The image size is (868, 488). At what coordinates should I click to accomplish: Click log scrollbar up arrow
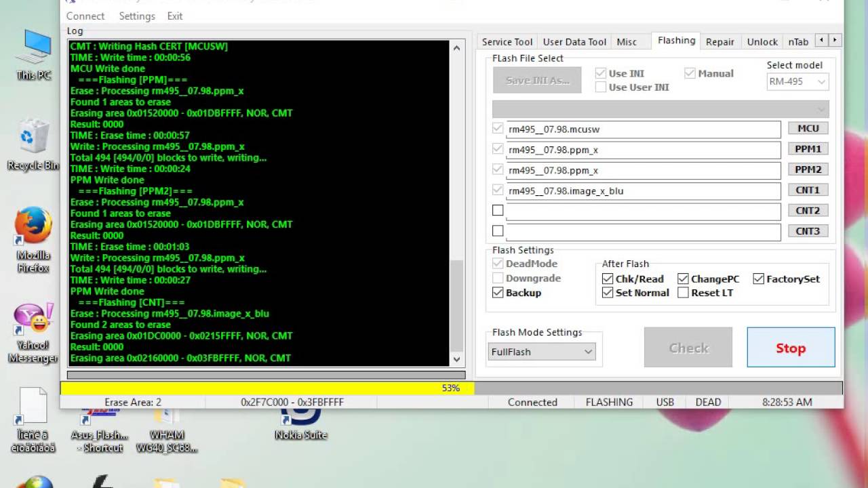457,47
